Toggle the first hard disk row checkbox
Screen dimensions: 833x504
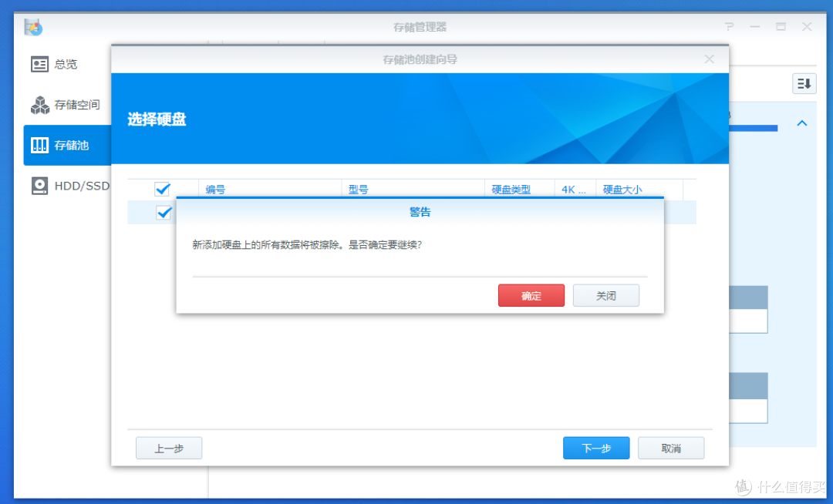click(x=162, y=213)
